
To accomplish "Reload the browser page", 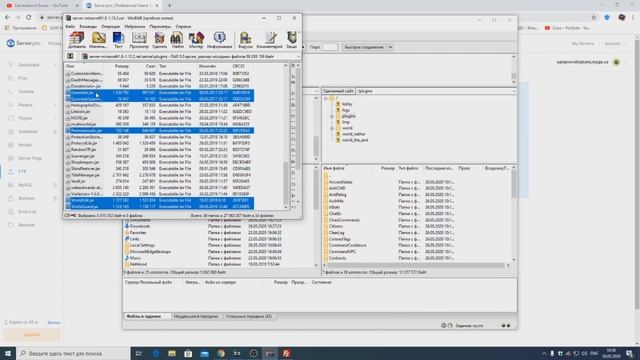I will 29,18.
